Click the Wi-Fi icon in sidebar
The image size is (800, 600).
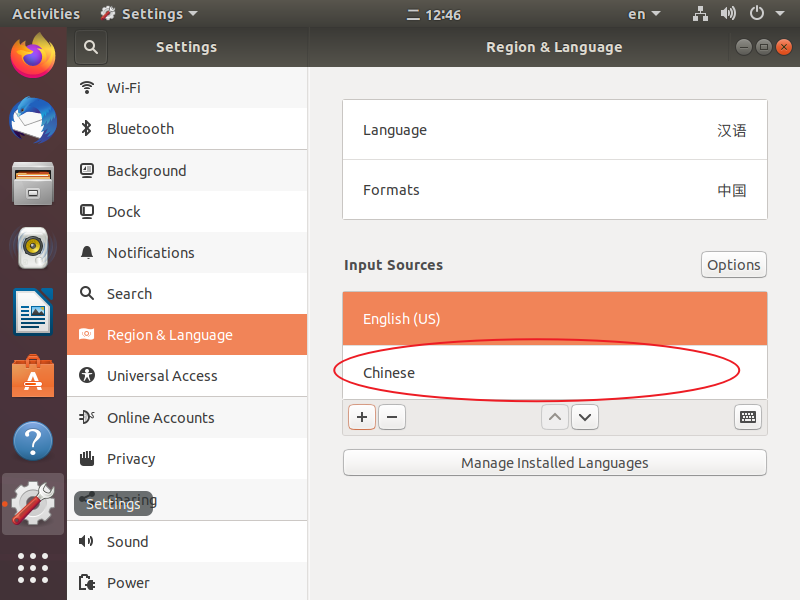click(87, 88)
